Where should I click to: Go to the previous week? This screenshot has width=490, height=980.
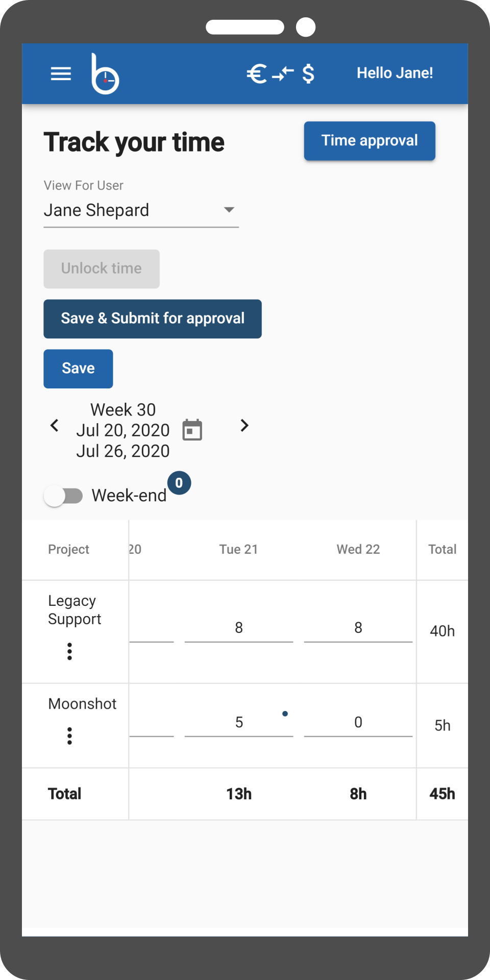coord(55,425)
